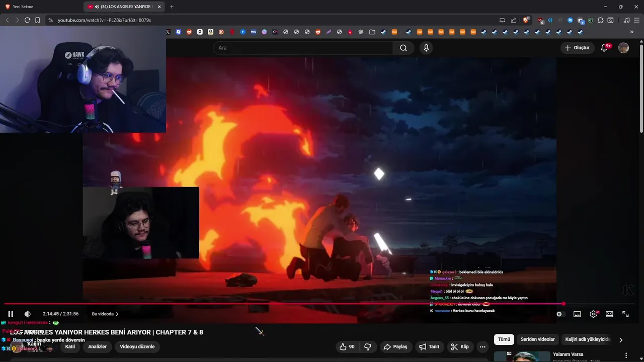This screenshot has width=644, height=362.
Task: Go back in browser history
Action: point(7,20)
